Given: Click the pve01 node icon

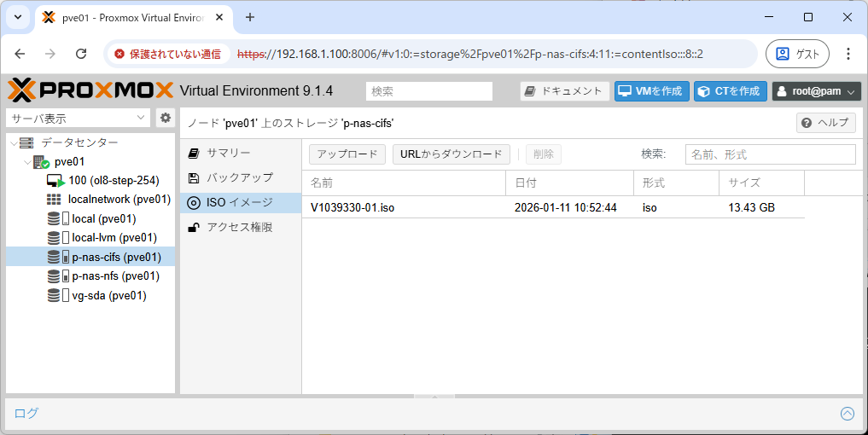Looking at the screenshot, I should coord(42,162).
